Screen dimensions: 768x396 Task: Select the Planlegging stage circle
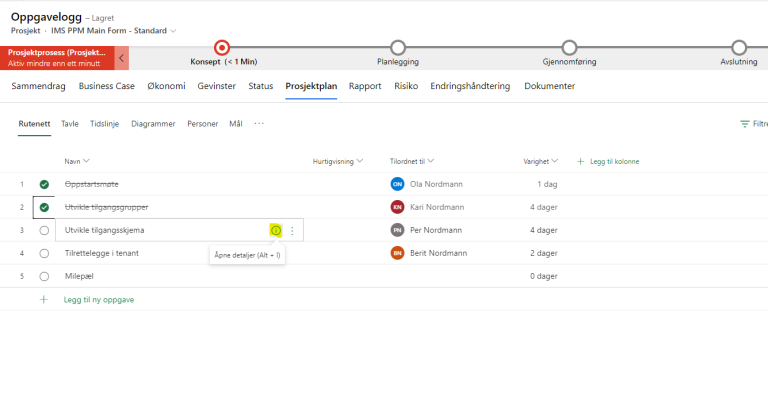pyautogui.click(x=398, y=48)
